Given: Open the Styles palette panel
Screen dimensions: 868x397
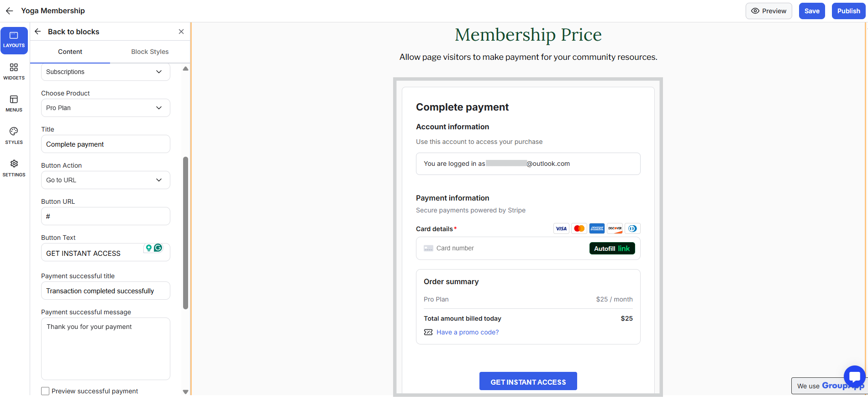Looking at the screenshot, I should 14,136.
